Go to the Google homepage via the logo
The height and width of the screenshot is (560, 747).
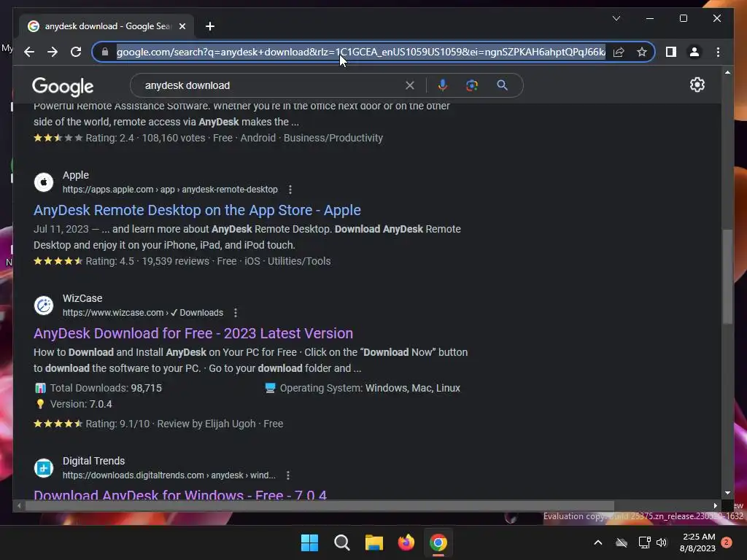click(x=63, y=86)
